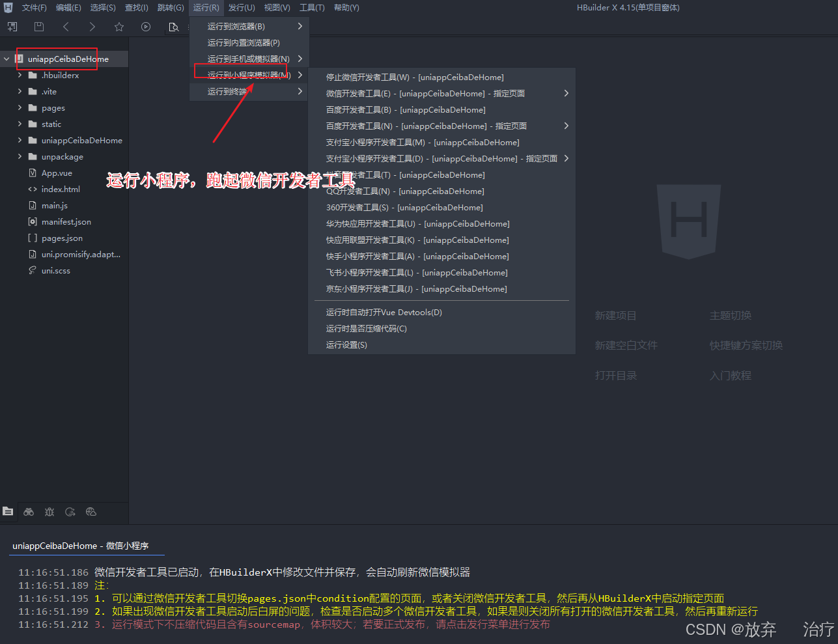Click the 打开目录 link
The width and height of the screenshot is (838, 644).
tap(615, 375)
